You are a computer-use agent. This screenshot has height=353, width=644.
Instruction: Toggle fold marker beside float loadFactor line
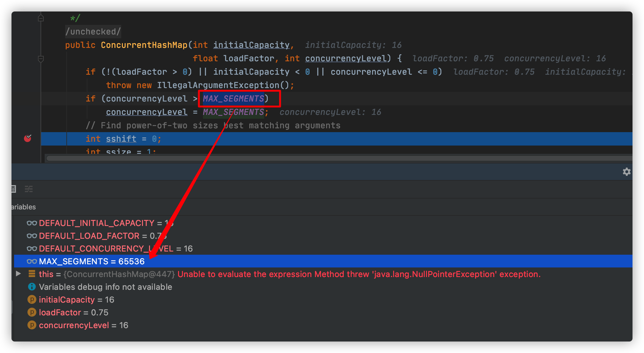coord(41,59)
